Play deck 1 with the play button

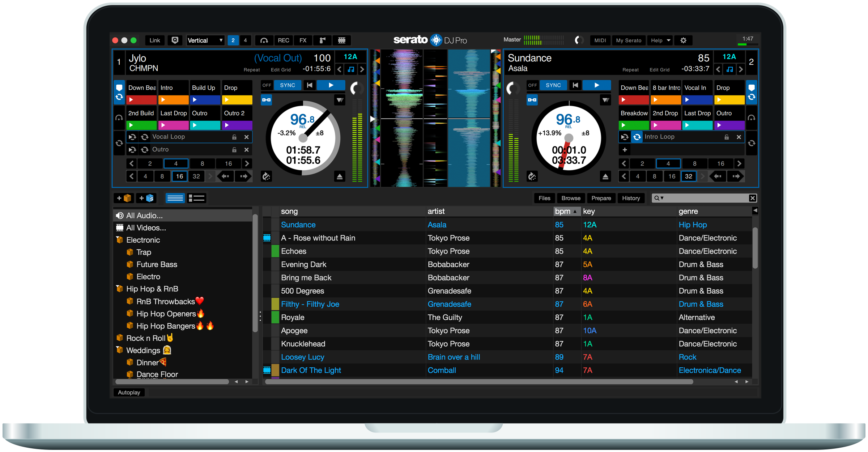coord(331,85)
